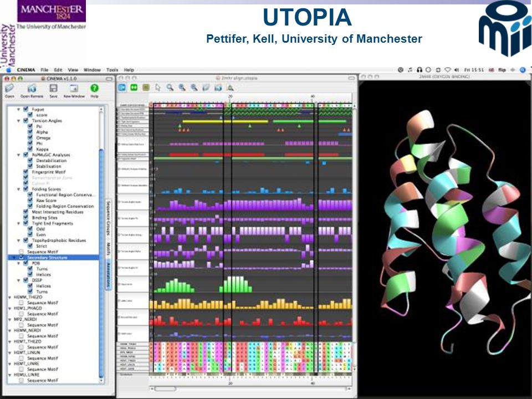The width and height of the screenshot is (532, 399).
Task: Collapse the HEM1_PHAGO sequence node
Action: (x=10, y=309)
